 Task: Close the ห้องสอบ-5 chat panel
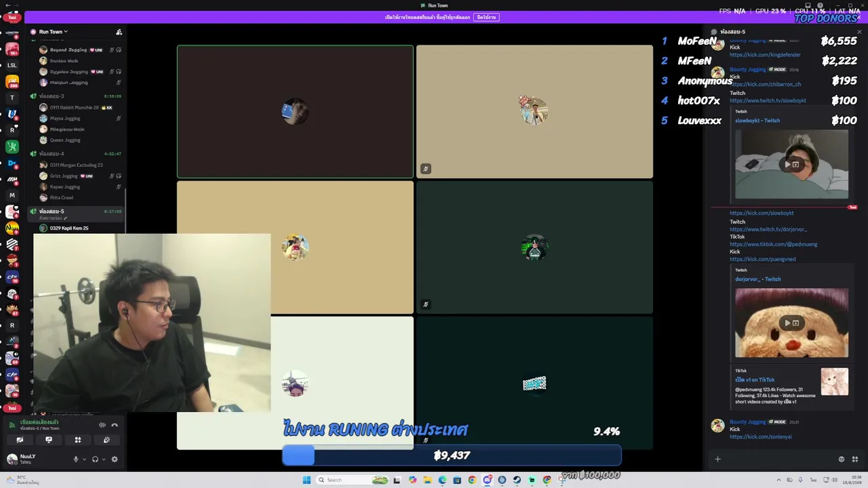859,32
